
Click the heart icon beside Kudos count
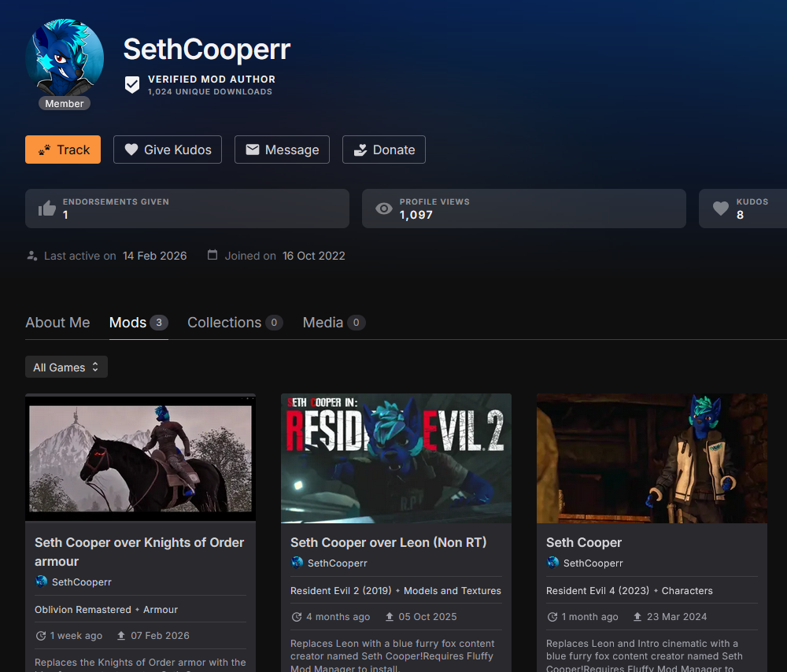[x=721, y=209]
